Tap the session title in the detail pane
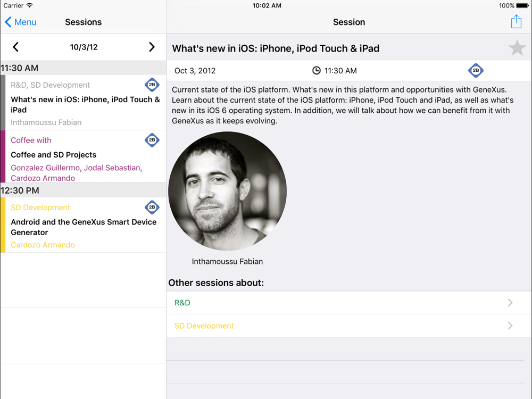 tap(276, 48)
